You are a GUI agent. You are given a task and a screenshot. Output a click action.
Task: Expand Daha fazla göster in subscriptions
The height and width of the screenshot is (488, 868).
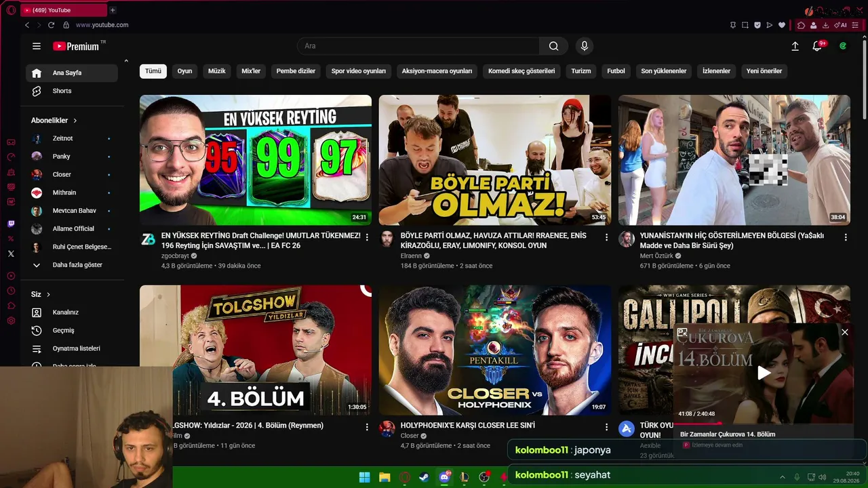(72, 265)
